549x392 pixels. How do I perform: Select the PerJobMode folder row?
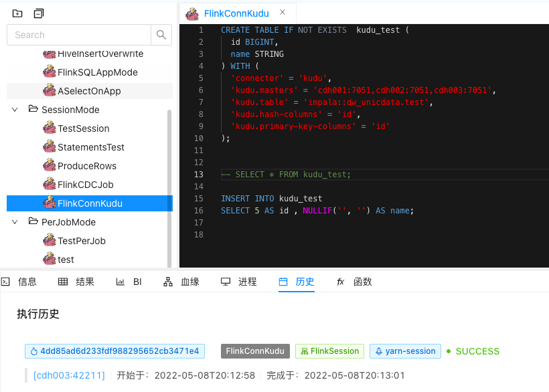[x=68, y=222]
